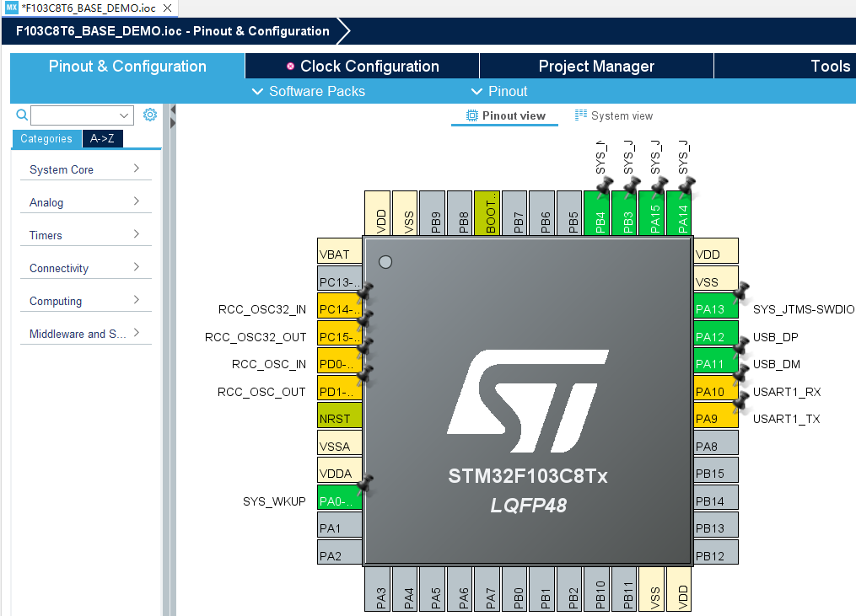Switch to Pinout view
Screen dimensions: 856x616
[x=505, y=115]
